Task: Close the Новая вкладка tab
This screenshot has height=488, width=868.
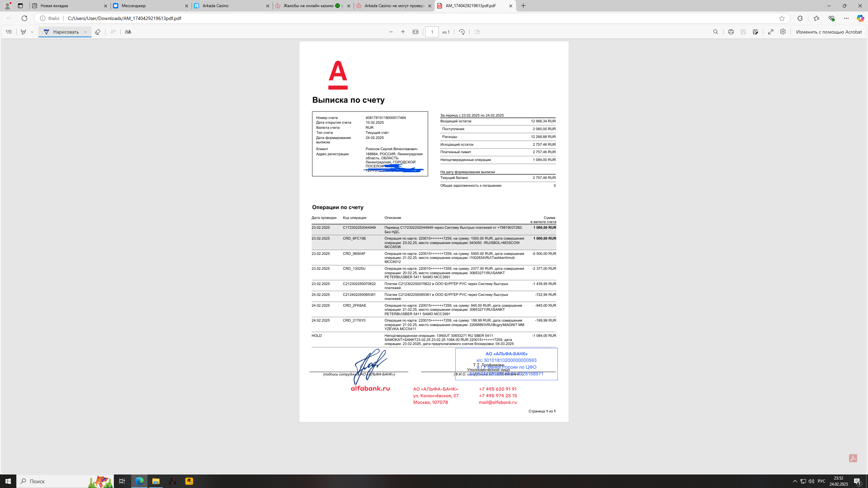Action: point(105,6)
